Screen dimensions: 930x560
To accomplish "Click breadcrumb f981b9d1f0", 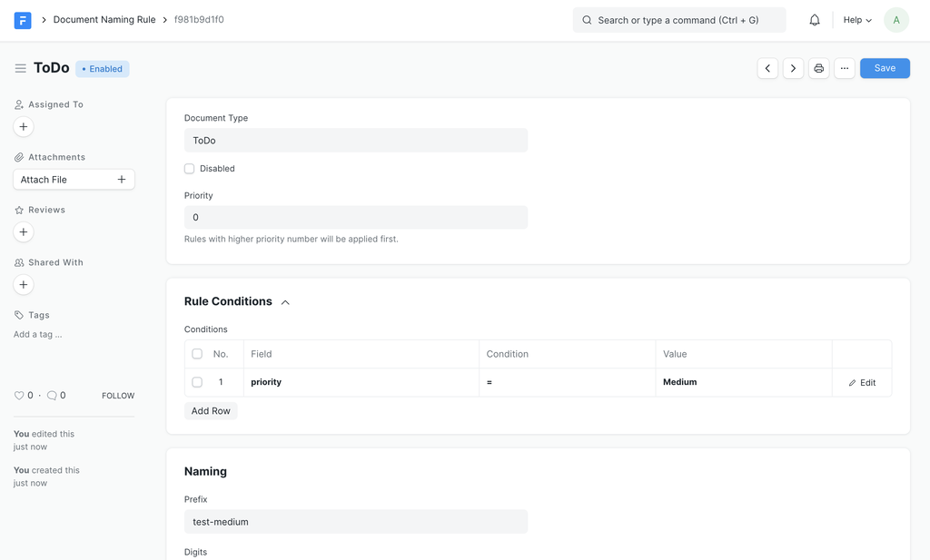I will click(x=199, y=20).
